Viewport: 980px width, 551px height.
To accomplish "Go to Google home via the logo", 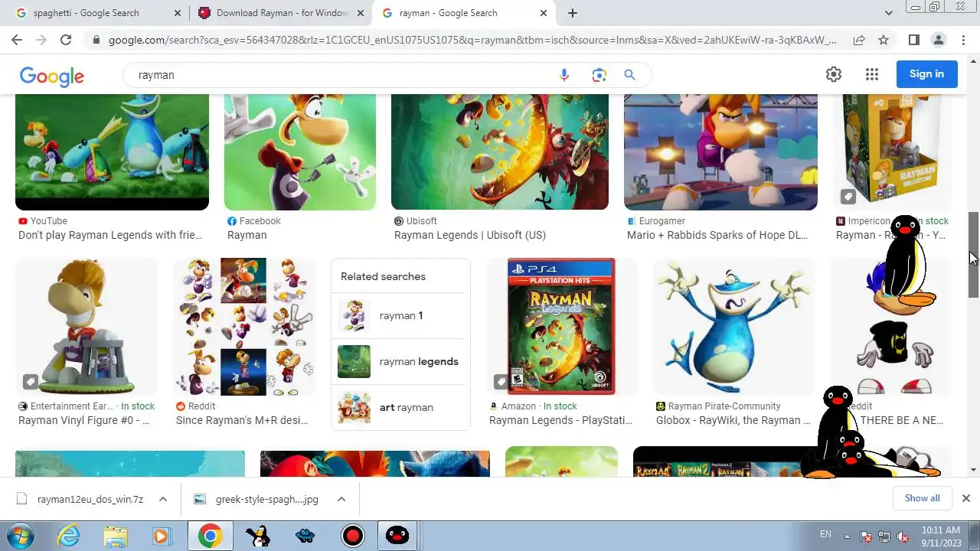I will (x=52, y=76).
